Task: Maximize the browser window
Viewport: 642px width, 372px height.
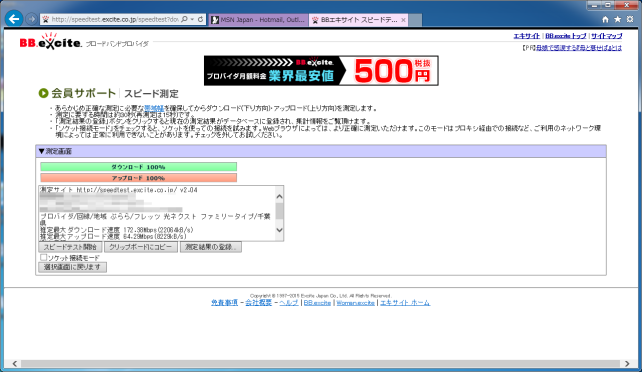Action: click(x=608, y=5)
